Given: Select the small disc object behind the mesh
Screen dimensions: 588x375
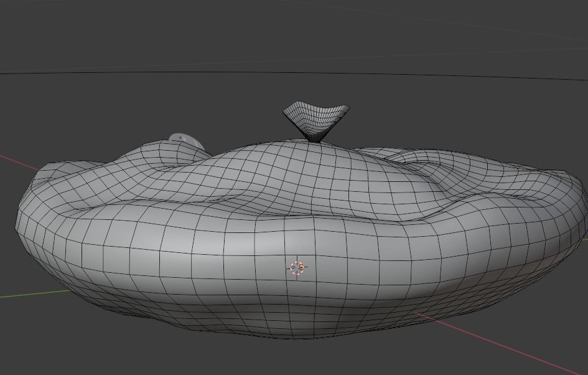Looking at the screenshot, I should 187,140.
